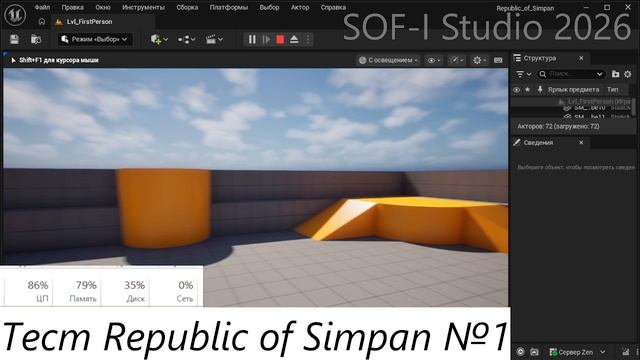This screenshot has height=360, width=640.
Task: Close the Структура tab
Action: pyautogui.click(x=581, y=58)
